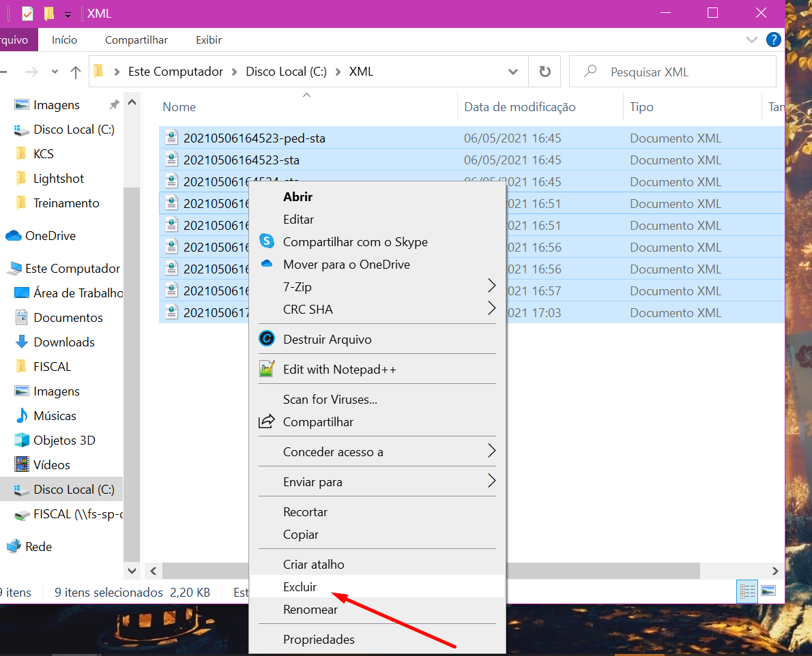The height and width of the screenshot is (656, 812).
Task: Click the Skype icon in context menu
Action: click(266, 241)
